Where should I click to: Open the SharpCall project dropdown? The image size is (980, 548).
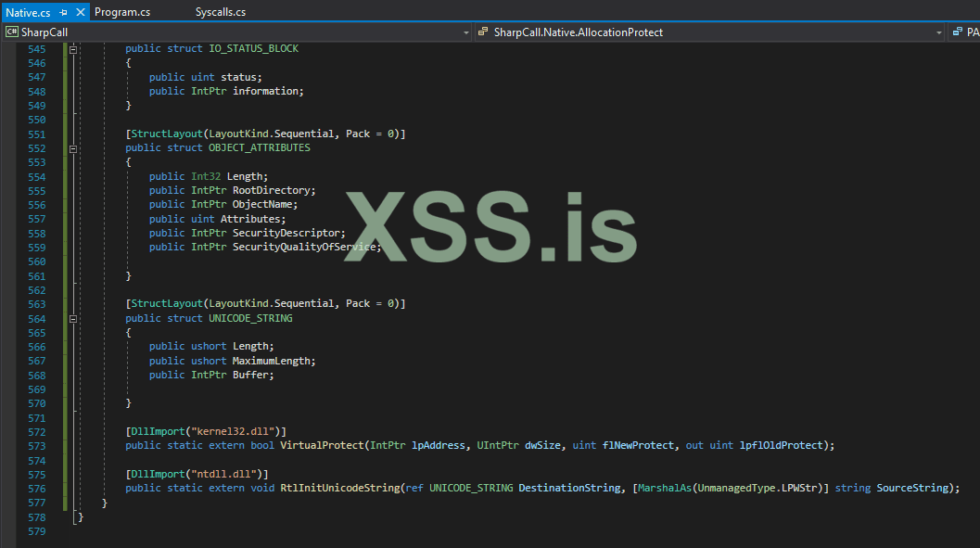(465, 32)
